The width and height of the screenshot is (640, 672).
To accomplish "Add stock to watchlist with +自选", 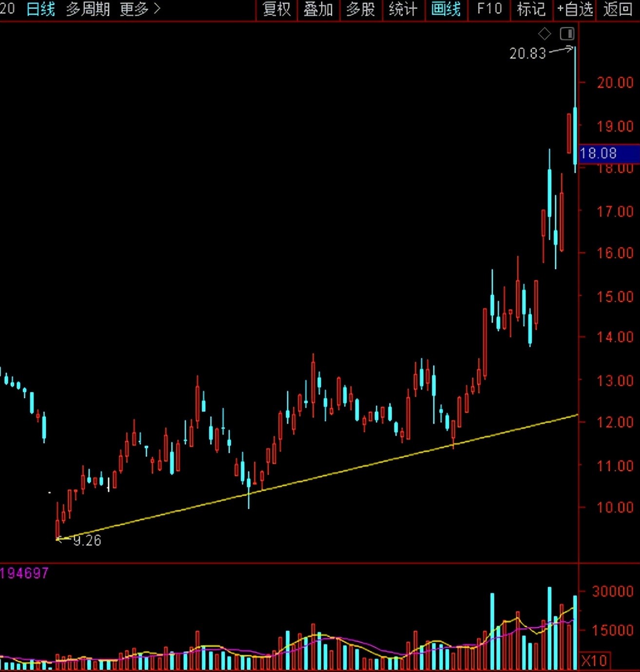I will [575, 9].
